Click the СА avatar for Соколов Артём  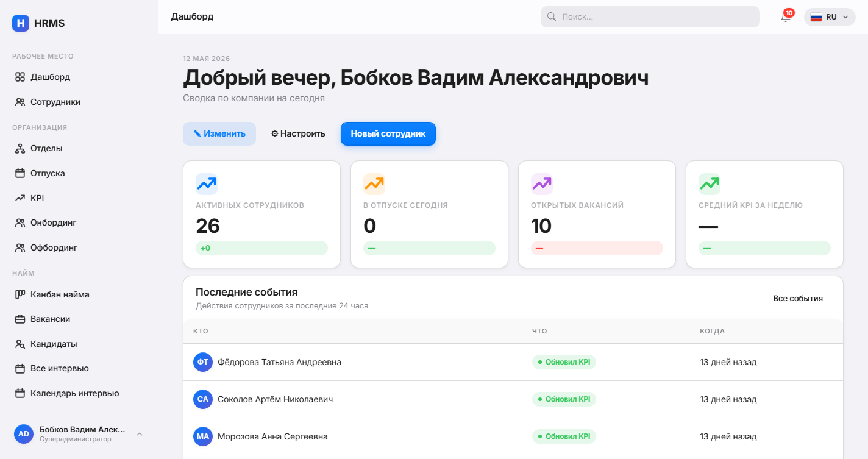203,399
